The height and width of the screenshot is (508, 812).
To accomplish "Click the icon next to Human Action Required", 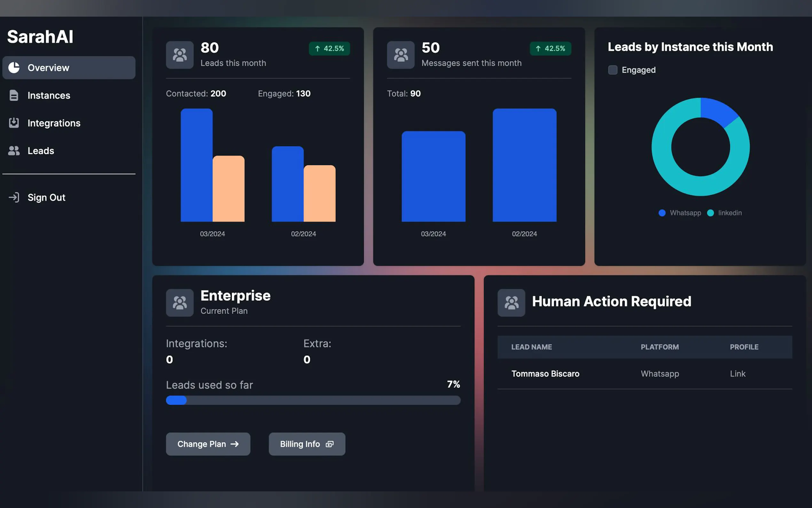I will [x=511, y=303].
